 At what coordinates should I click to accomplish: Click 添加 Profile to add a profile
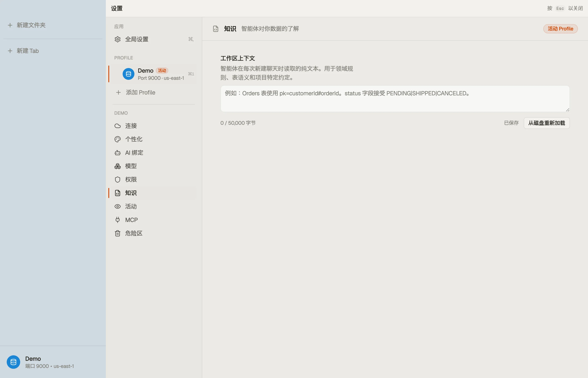pyautogui.click(x=154, y=93)
